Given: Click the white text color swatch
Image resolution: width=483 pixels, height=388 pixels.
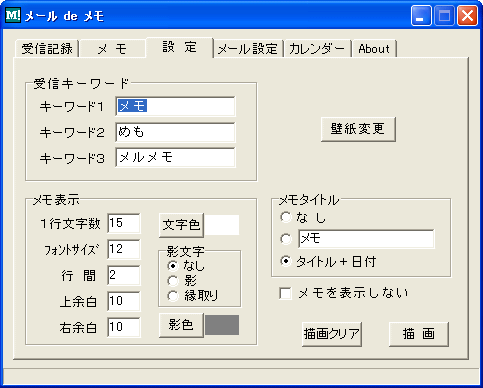Looking at the screenshot, I should (x=222, y=225).
